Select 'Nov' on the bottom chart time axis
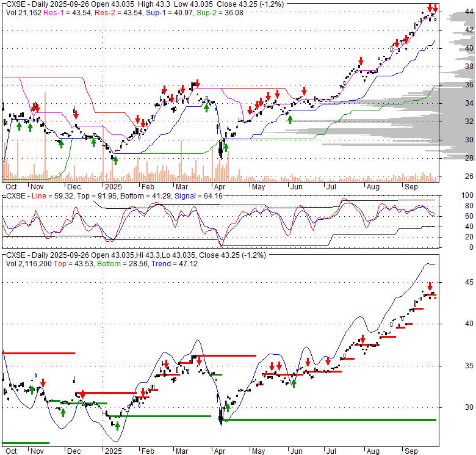476x455 pixels. click(x=37, y=451)
